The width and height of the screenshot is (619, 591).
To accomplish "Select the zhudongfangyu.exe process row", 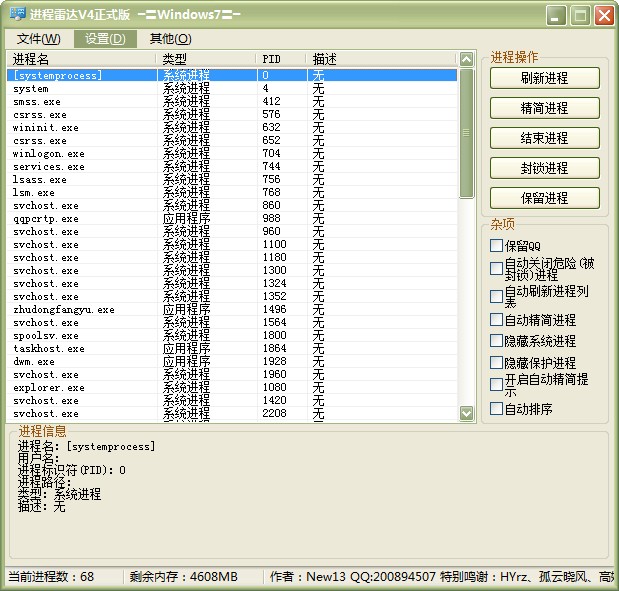I will (x=232, y=310).
